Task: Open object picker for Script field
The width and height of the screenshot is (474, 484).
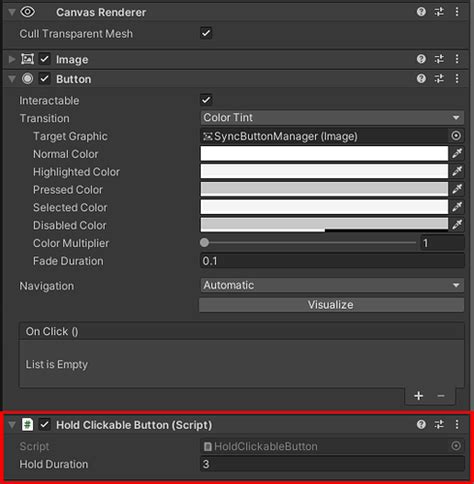Action: tap(456, 446)
